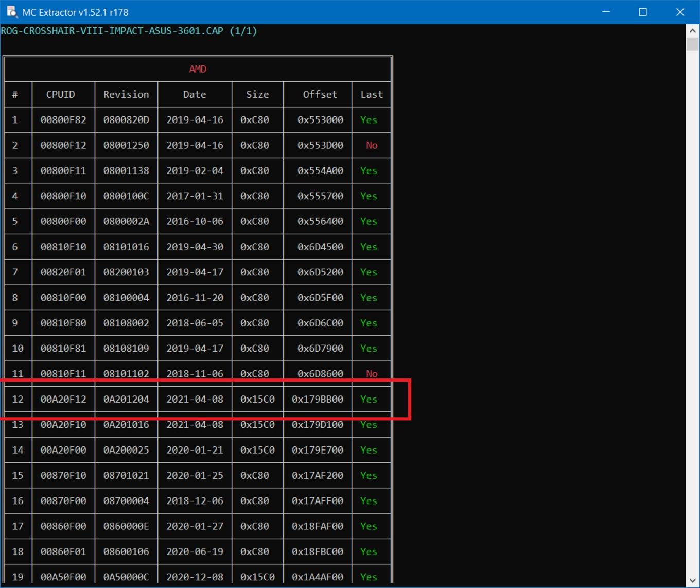Click date value 2017-01-31

pos(195,196)
